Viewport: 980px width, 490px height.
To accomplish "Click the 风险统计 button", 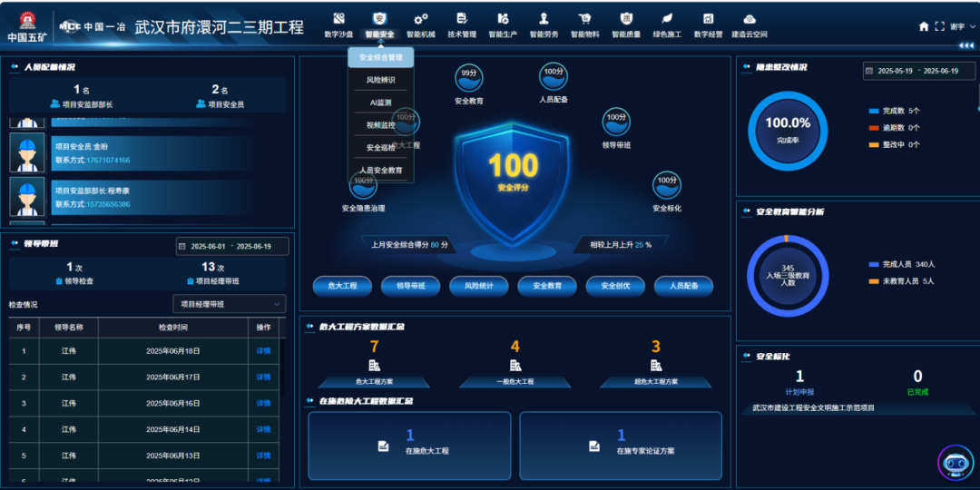I will pos(479,286).
